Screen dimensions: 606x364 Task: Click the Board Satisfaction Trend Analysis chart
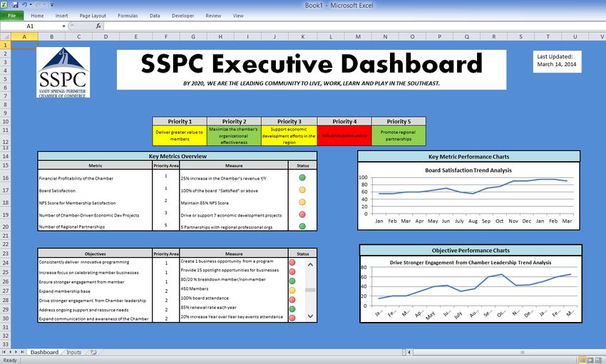468,196
